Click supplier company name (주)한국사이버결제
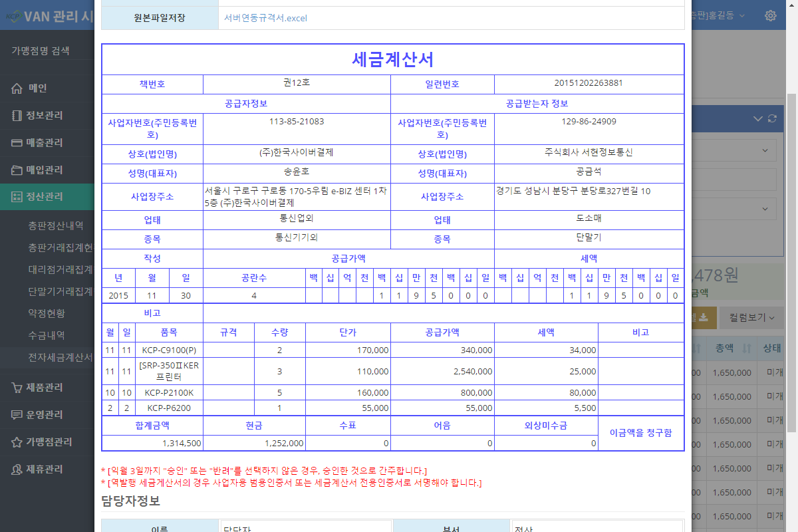798x532 pixels. pos(297,152)
